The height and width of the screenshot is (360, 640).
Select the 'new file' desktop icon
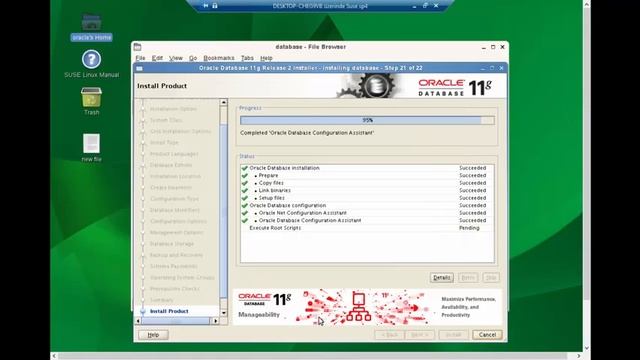[91, 148]
